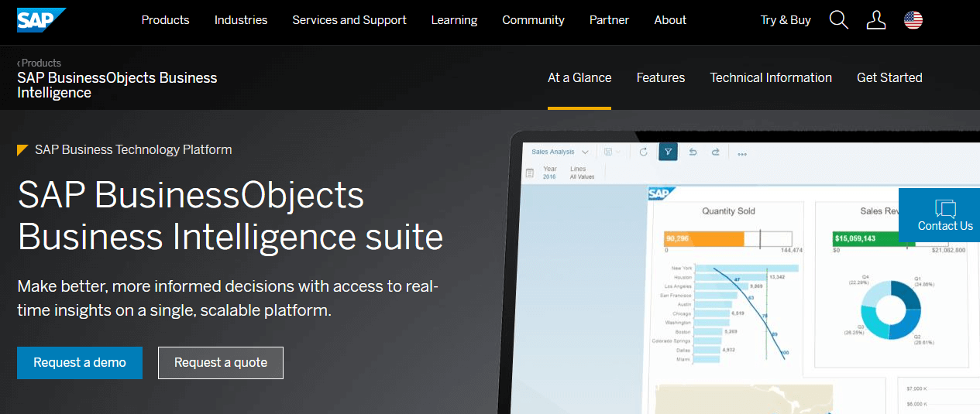Click the save icon in dashboard toolbar
This screenshot has width=980, height=414.
(x=609, y=152)
